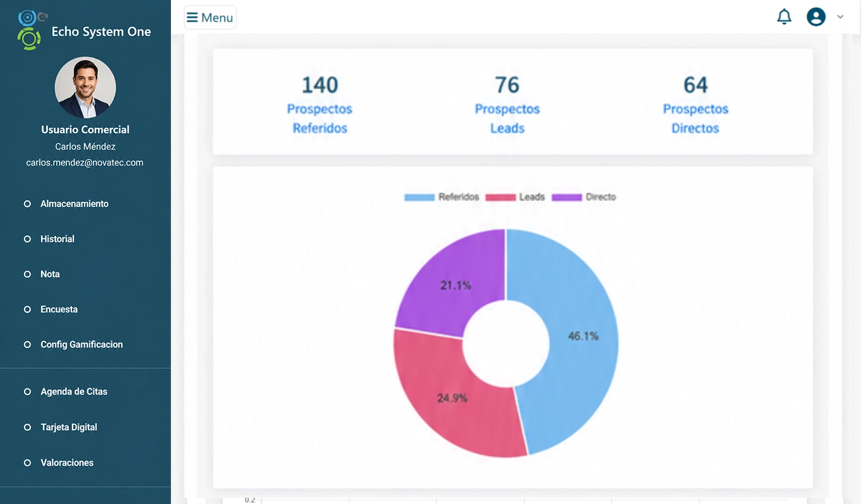861x504 pixels.
Task: Open Historial in the sidebar
Action: [57, 238]
